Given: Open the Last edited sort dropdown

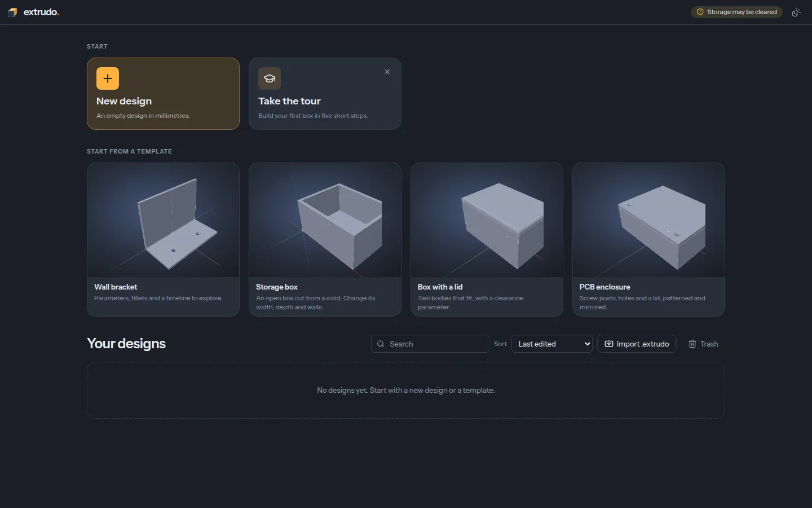Looking at the screenshot, I should coord(551,344).
